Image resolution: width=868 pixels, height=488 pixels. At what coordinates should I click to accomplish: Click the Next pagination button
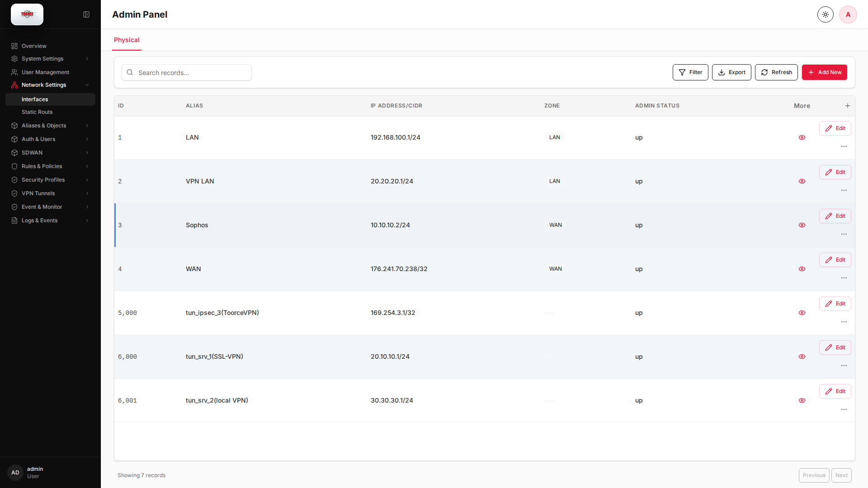[841, 475]
